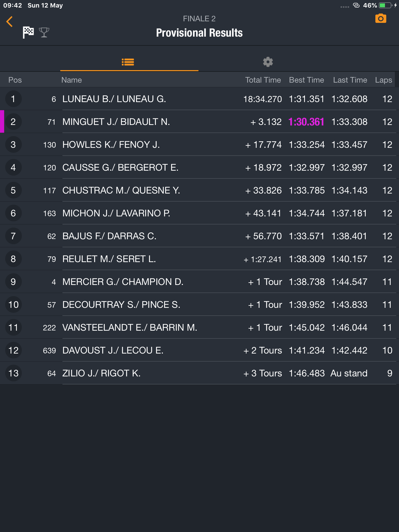399x532 pixels.
Task: Tap the Last Time column header
Action: [x=350, y=80]
